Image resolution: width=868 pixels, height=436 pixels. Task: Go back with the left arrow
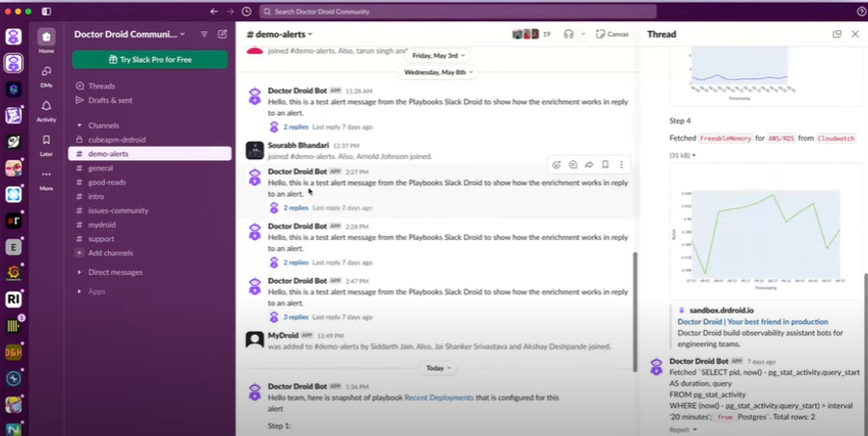tap(214, 11)
